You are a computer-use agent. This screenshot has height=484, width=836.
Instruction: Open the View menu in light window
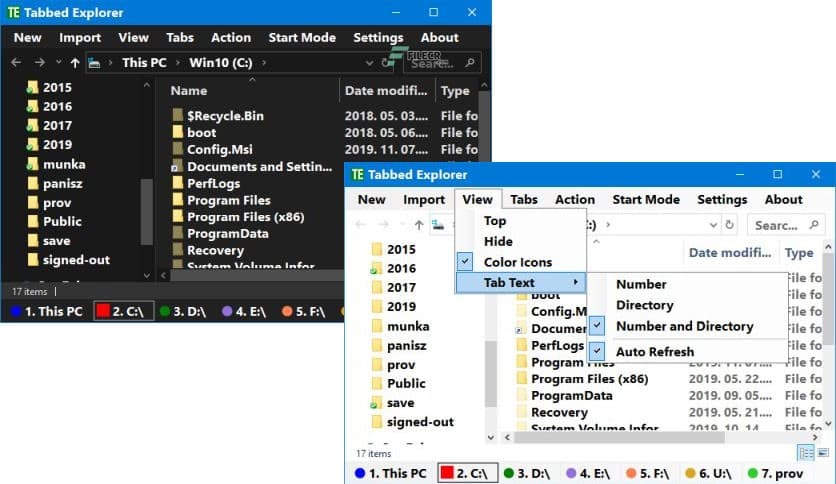(x=477, y=199)
